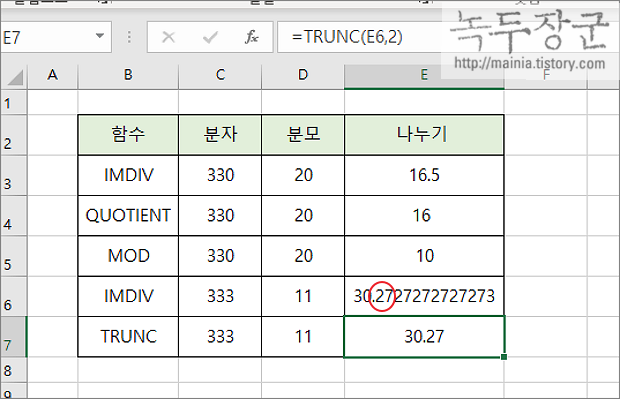Click cell D5 with value 20
The image size is (620, 399).
click(x=303, y=256)
